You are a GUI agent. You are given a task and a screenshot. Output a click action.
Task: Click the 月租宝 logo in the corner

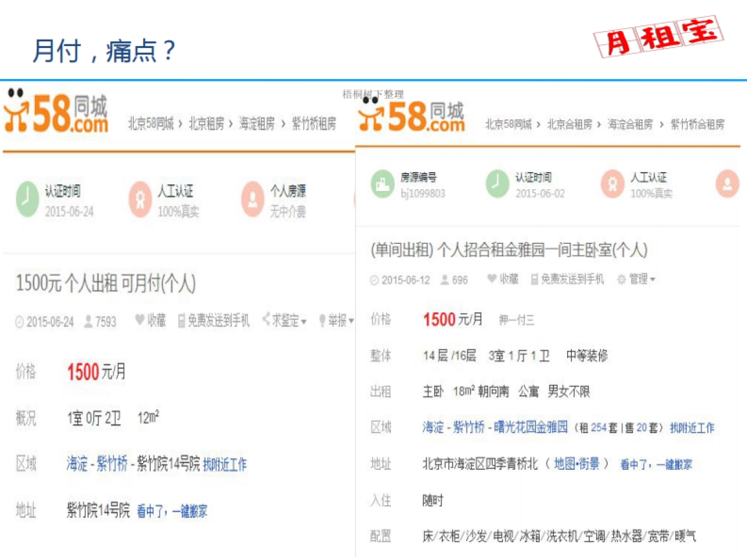(659, 36)
